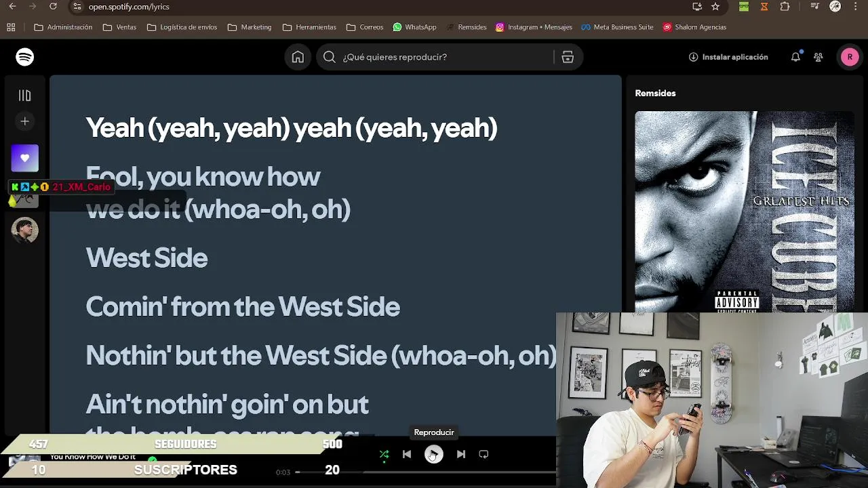Image resolution: width=868 pixels, height=488 pixels.
Task: Reload the browser page
Action: (x=53, y=6)
